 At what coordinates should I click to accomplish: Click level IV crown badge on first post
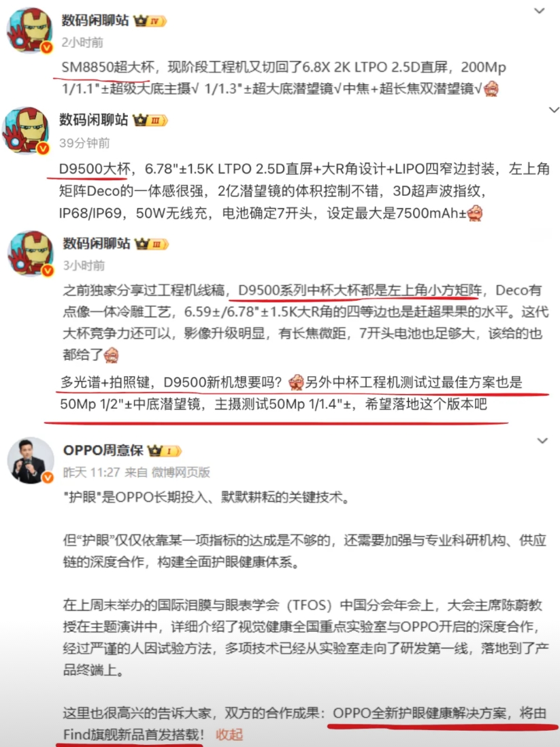pos(150,21)
